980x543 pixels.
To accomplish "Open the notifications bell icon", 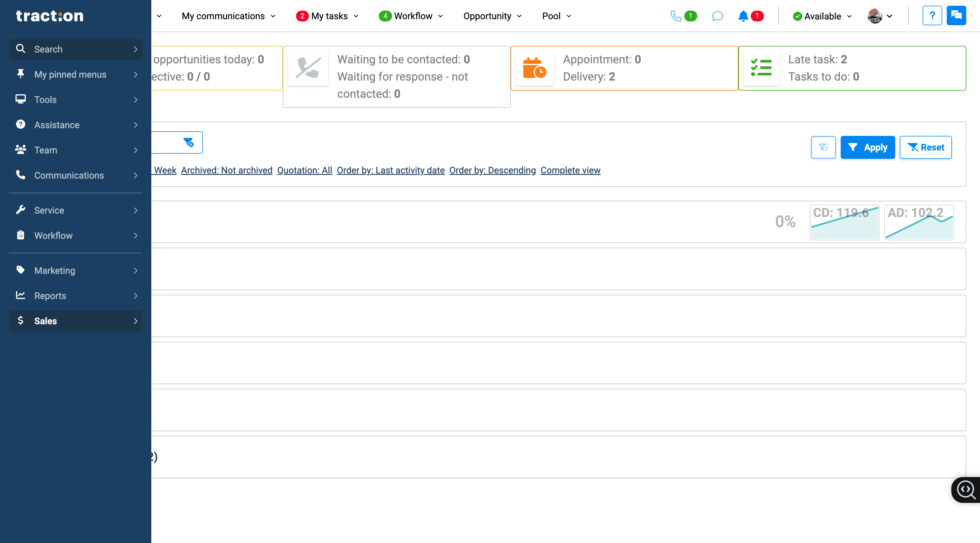I will pyautogui.click(x=743, y=16).
